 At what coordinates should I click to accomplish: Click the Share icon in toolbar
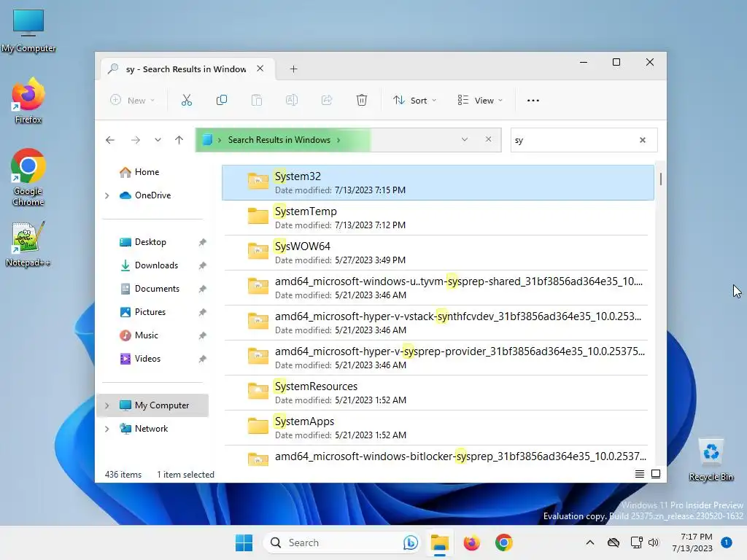tap(327, 101)
